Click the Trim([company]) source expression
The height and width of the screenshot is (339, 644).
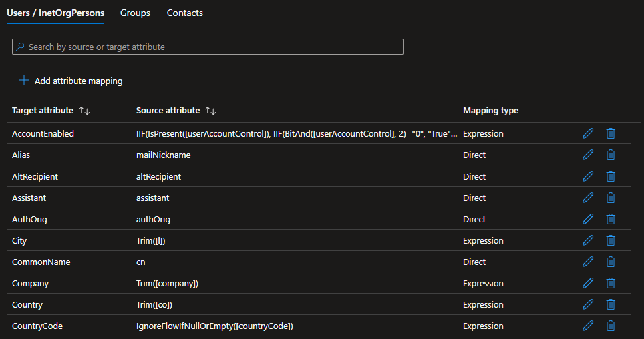point(167,283)
